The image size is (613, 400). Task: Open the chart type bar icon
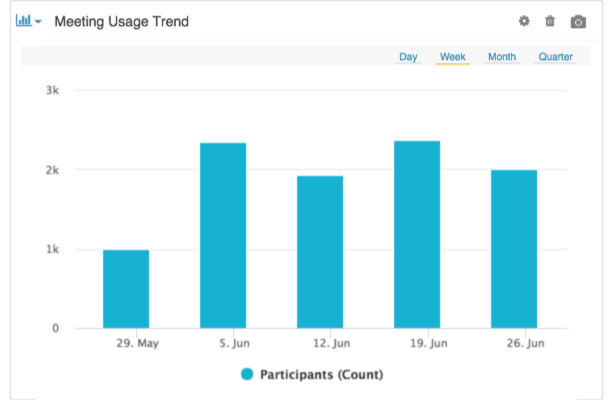pos(23,20)
